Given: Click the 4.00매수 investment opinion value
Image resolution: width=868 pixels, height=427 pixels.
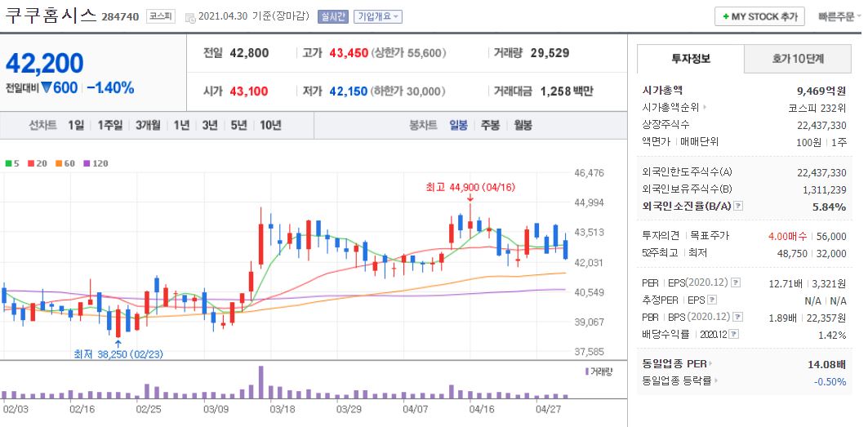Looking at the screenshot, I should pos(787,236).
